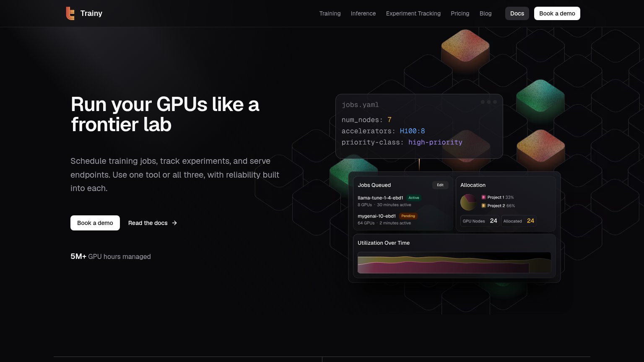
Task: Open Docs from the navigation bar
Action: tap(517, 13)
